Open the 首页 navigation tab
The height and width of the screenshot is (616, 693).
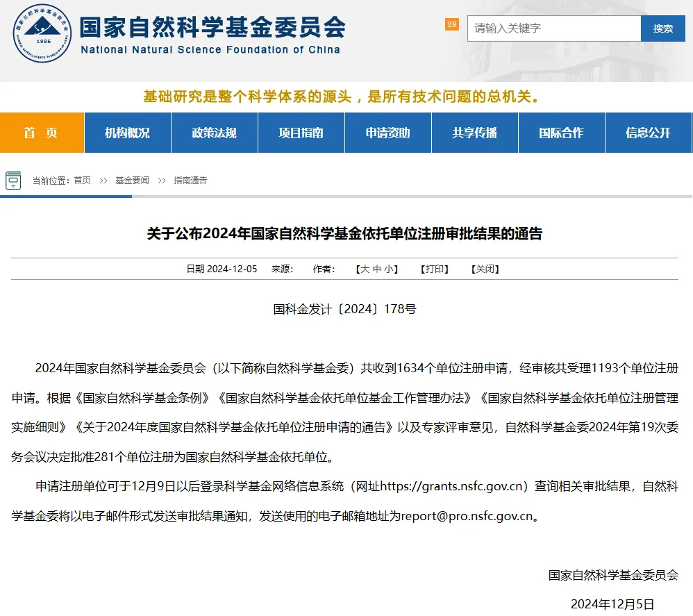click(42, 133)
